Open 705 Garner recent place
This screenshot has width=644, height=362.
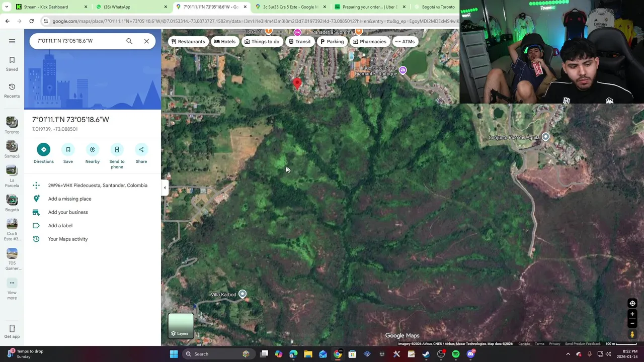click(x=12, y=259)
